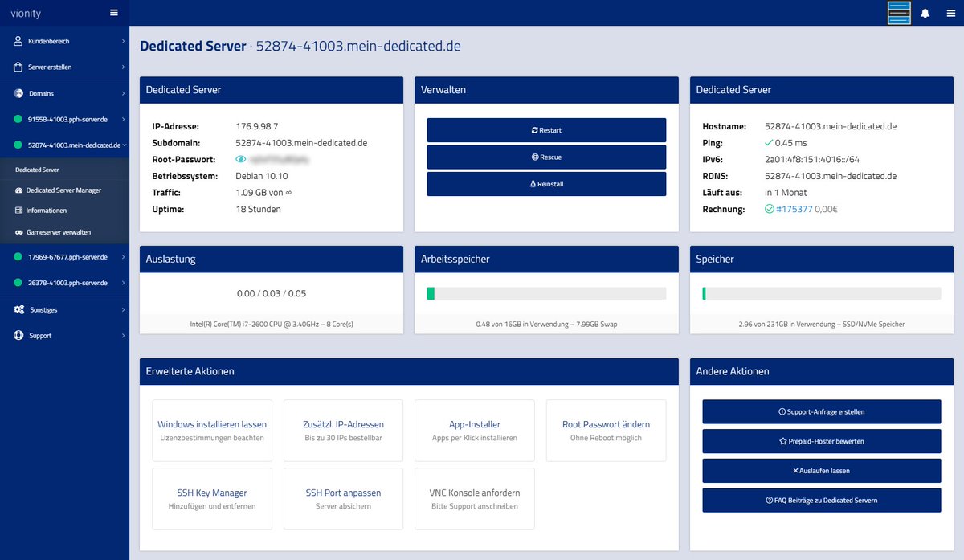Expand the 26378-41003.pph-server.de entry
The height and width of the screenshot is (560, 964).
(123, 283)
